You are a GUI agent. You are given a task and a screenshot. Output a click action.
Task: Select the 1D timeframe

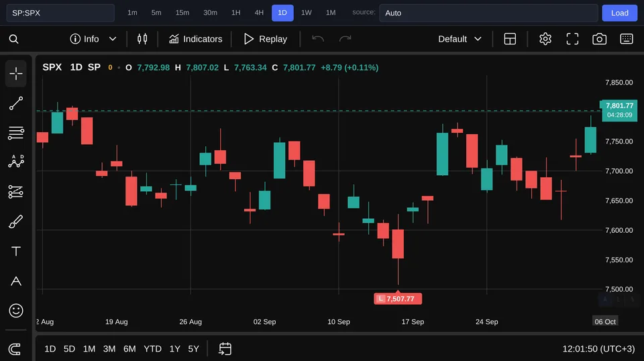coord(282,13)
